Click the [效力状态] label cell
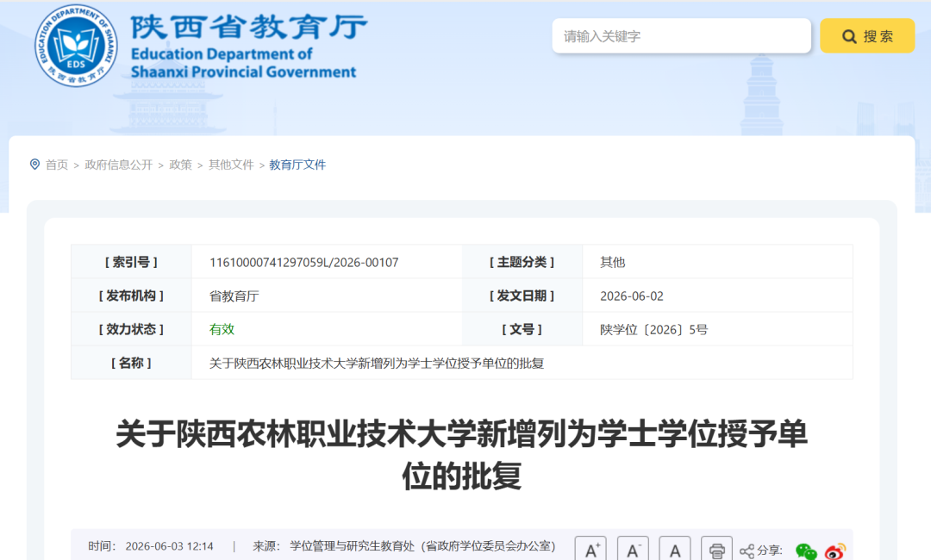This screenshot has width=931, height=560. tap(131, 329)
